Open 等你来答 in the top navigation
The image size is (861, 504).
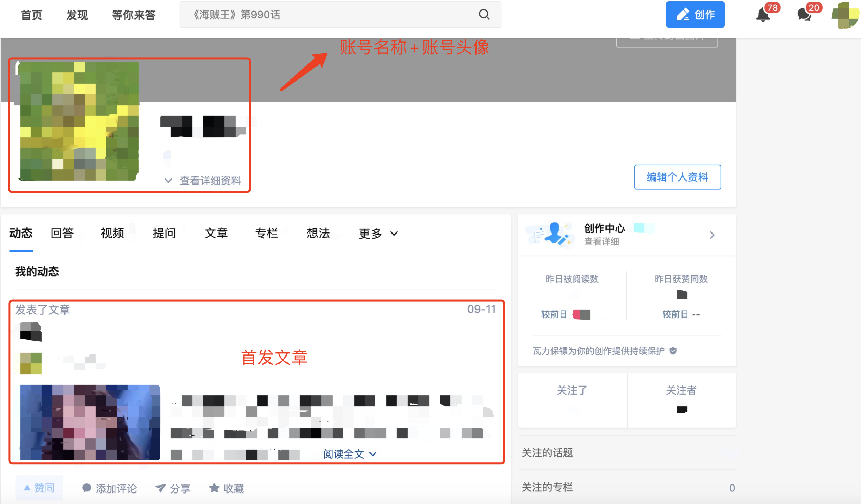coord(134,15)
